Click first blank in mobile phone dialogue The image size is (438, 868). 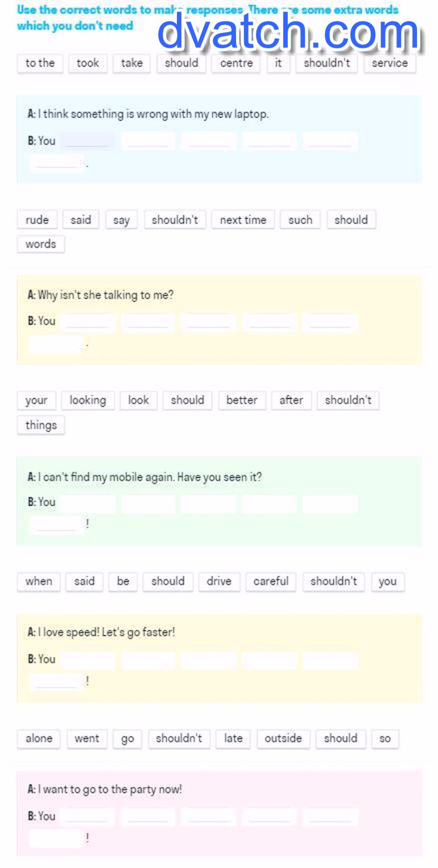coord(88,503)
